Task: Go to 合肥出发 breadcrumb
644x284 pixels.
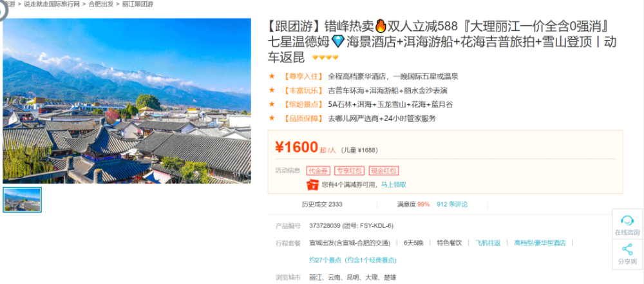Action: coord(101,4)
